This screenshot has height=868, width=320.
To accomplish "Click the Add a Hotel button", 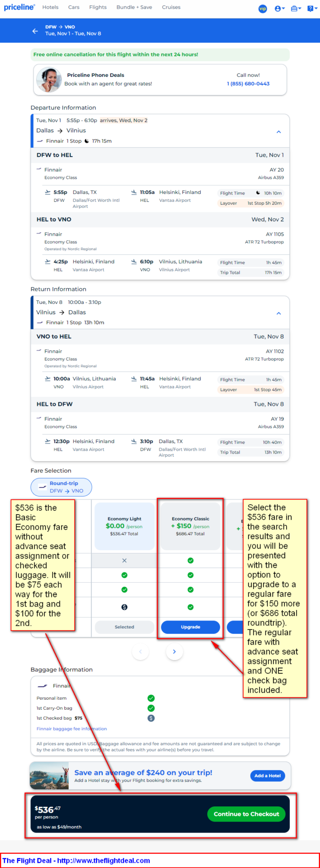I will click(267, 776).
